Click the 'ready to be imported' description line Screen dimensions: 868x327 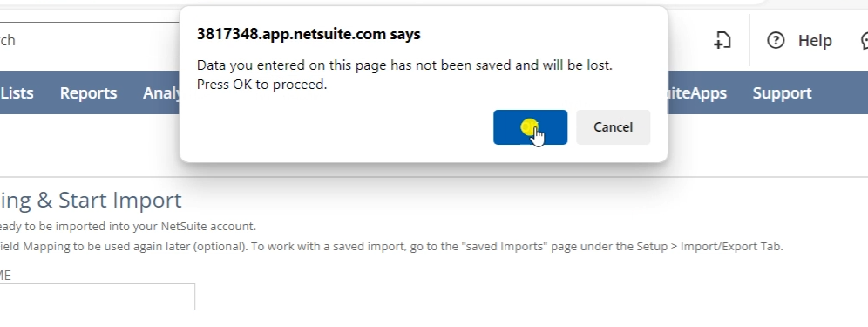128,226
